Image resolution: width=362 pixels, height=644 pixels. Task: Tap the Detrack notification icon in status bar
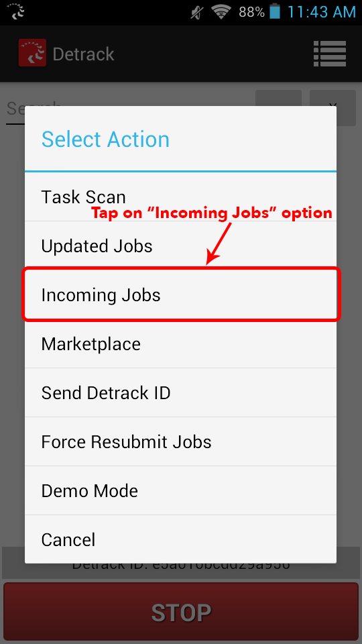click(15, 11)
